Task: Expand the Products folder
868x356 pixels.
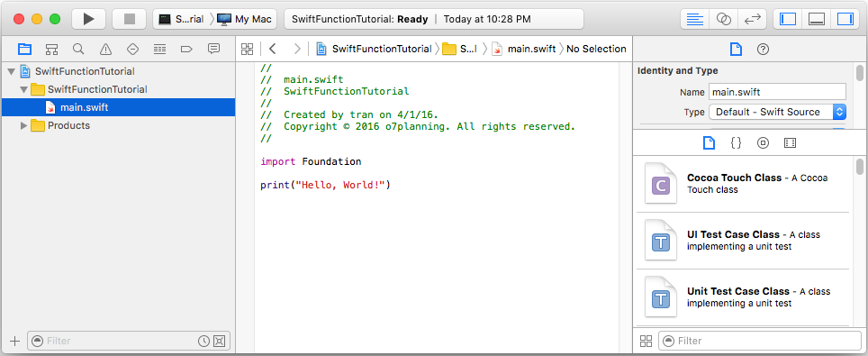Action: point(23,125)
